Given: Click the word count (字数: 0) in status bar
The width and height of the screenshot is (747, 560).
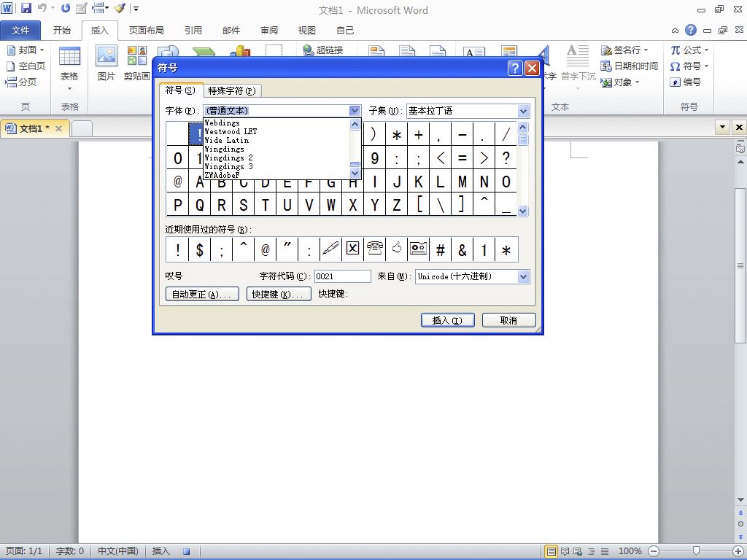Looking at the screenshot, I should tap(69, 551).
